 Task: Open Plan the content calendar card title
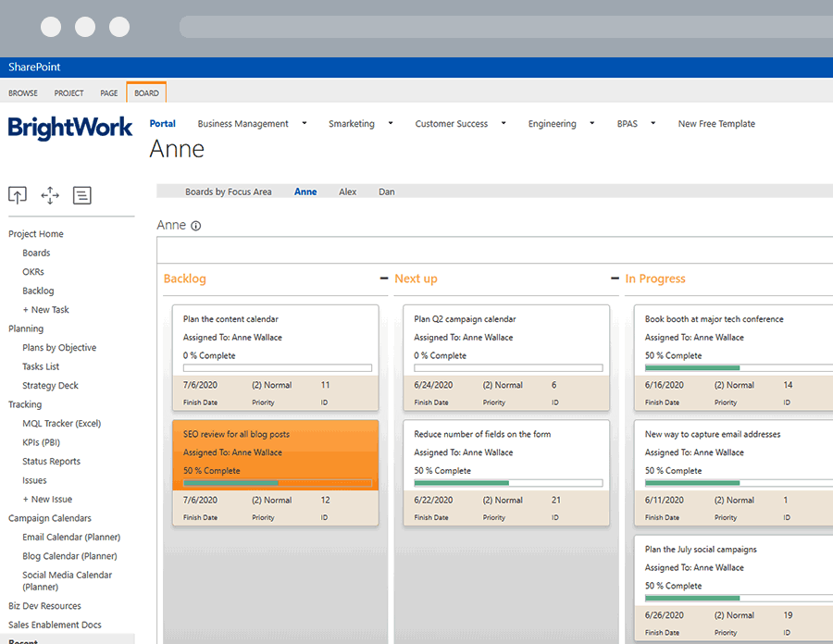[230, 319]
